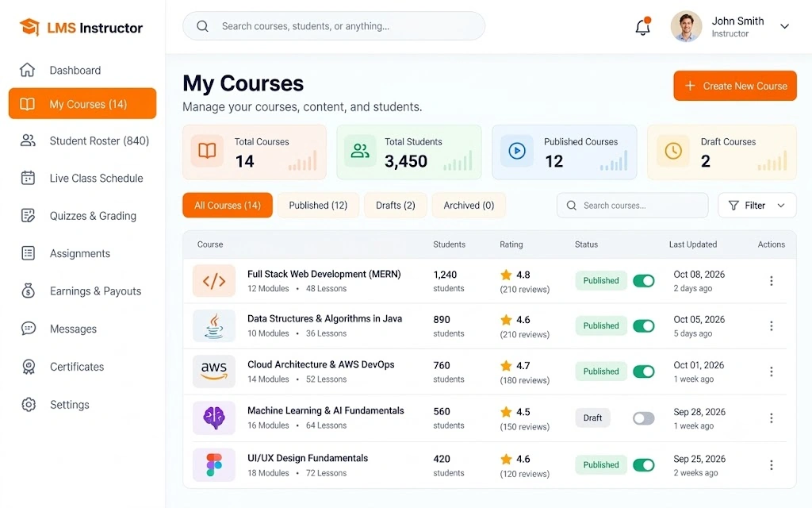Open actions menu for Cloud Architecture & AWS DevOps
The width and height of the screenshot is (812, 508).
point(771,371)
